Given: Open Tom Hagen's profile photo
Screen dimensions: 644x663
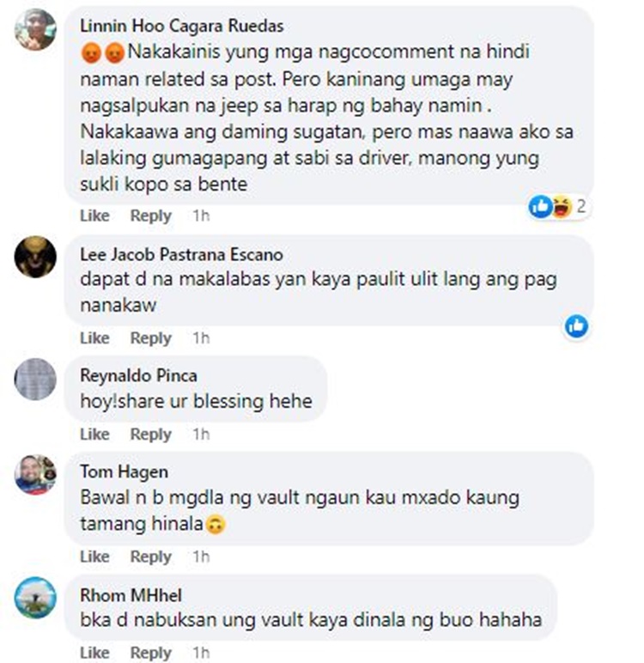Looking at the screenshot, I should pos(35,475).
